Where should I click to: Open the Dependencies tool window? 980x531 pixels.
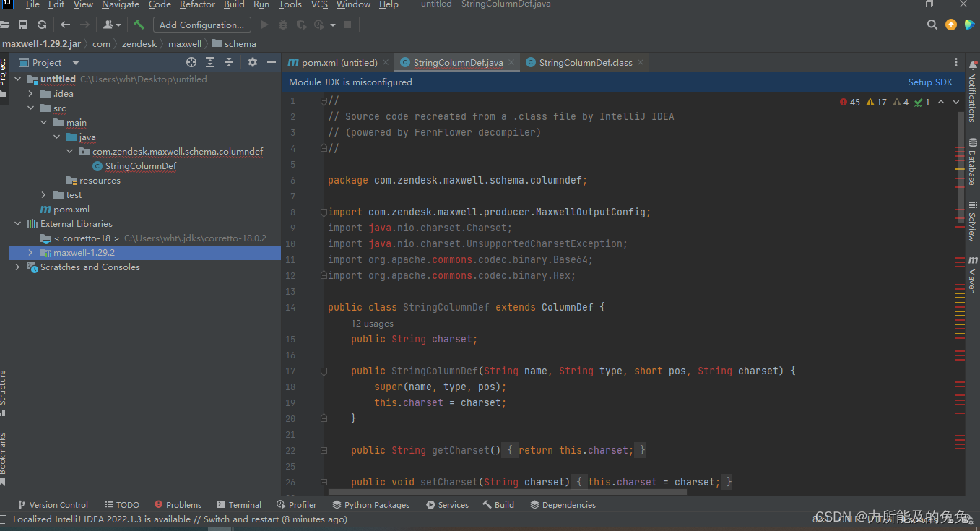coord(563,505)
